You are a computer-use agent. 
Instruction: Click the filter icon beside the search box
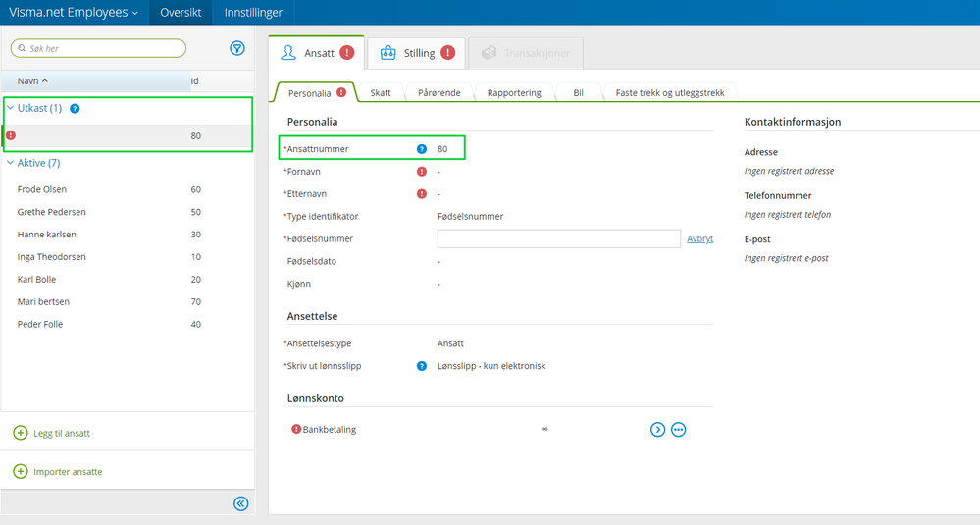coord(236,48)
